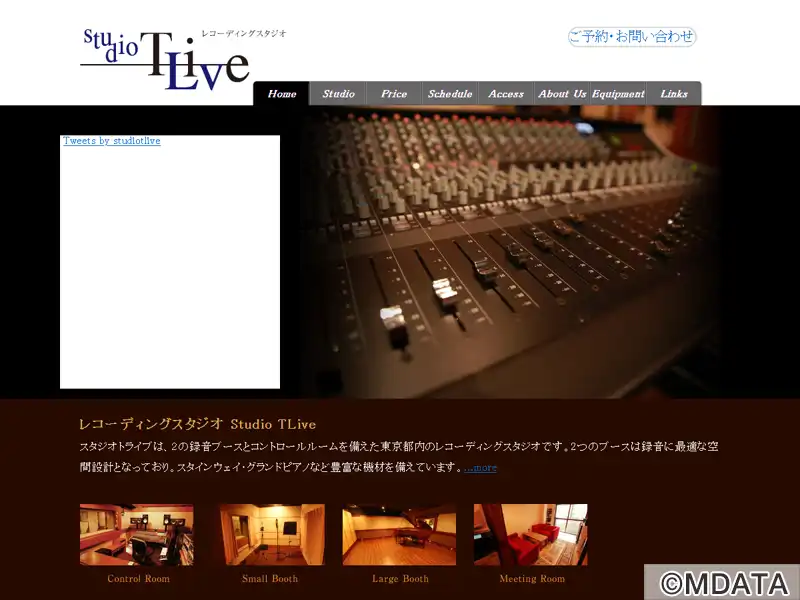Click the Meeting Room caption
This screenshot has height=600, width=800.
(x=532, y=579)
